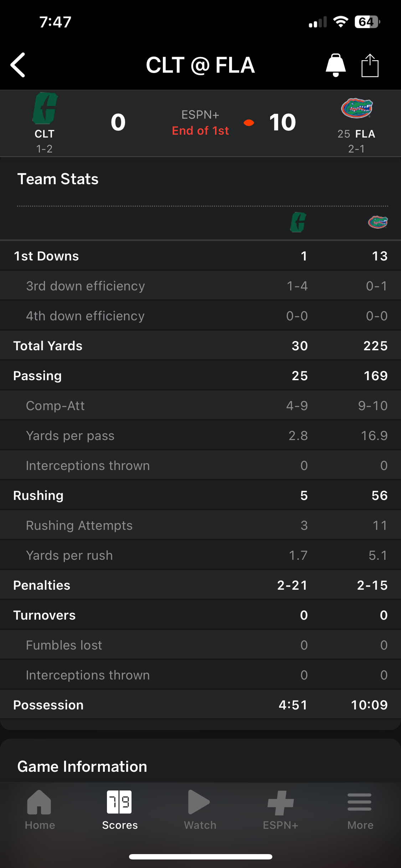Tap the Possession stat row
401x868 pixels.
(x=200, y=705)
